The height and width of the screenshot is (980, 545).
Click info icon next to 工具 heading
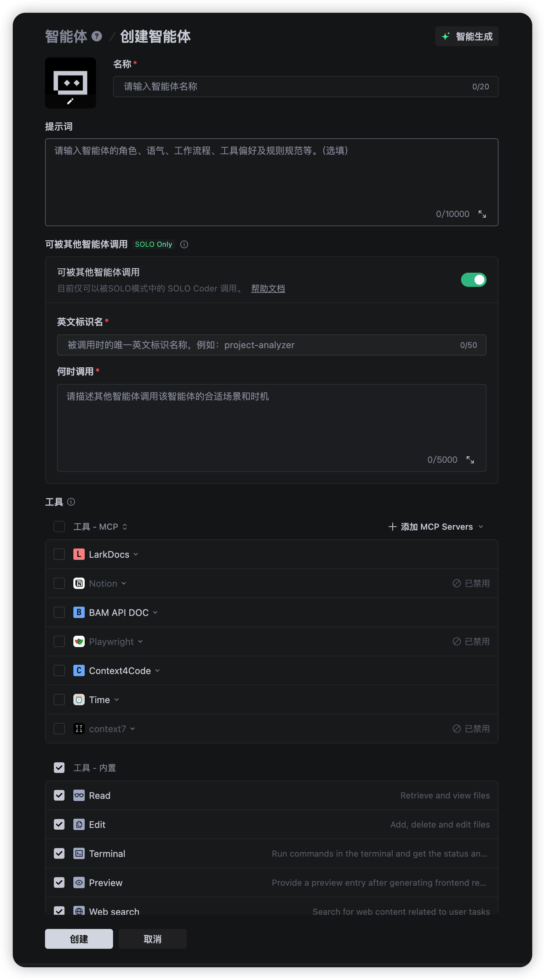click(71, 502)
